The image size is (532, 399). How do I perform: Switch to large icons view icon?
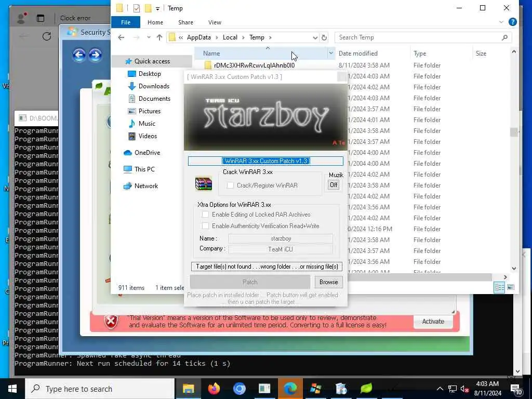coord(511,287)
